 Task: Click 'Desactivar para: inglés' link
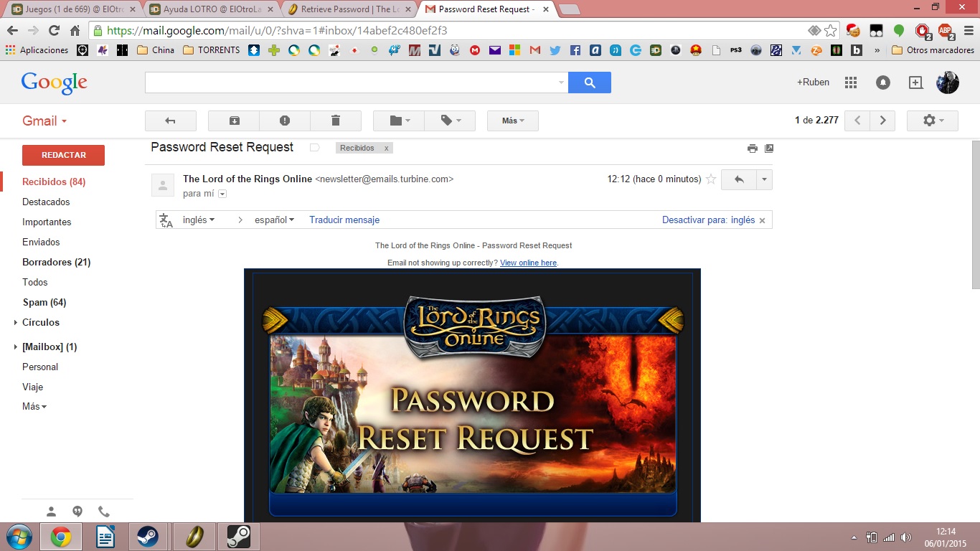708,220
